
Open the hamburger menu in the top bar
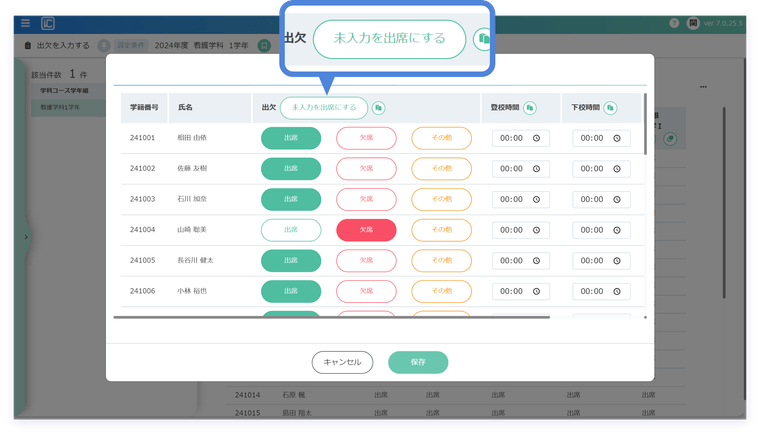point(25,23)
